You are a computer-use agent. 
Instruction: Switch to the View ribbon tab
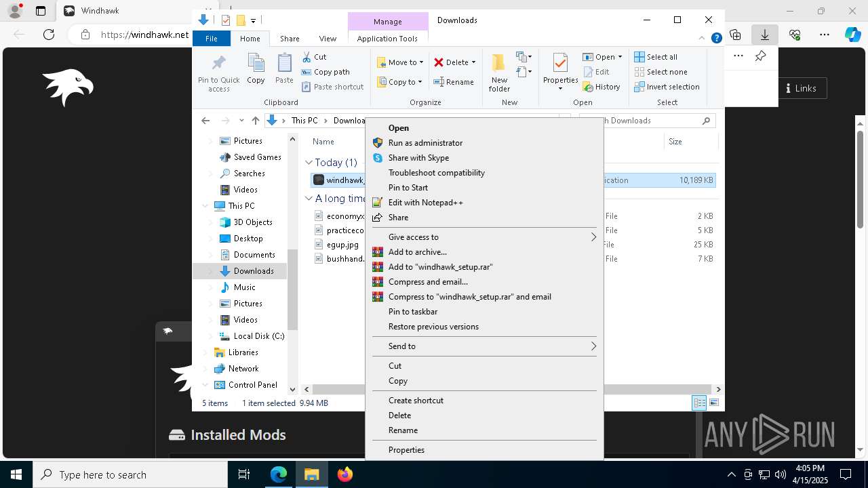[328, 39]
